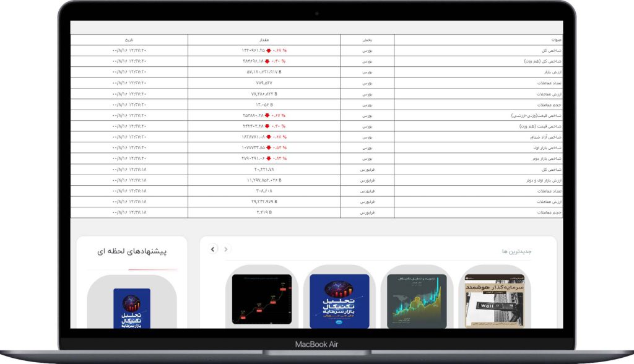Open the جدیدترین ها section heading
This screenshot has height=364, width=634.
(517, 251)
